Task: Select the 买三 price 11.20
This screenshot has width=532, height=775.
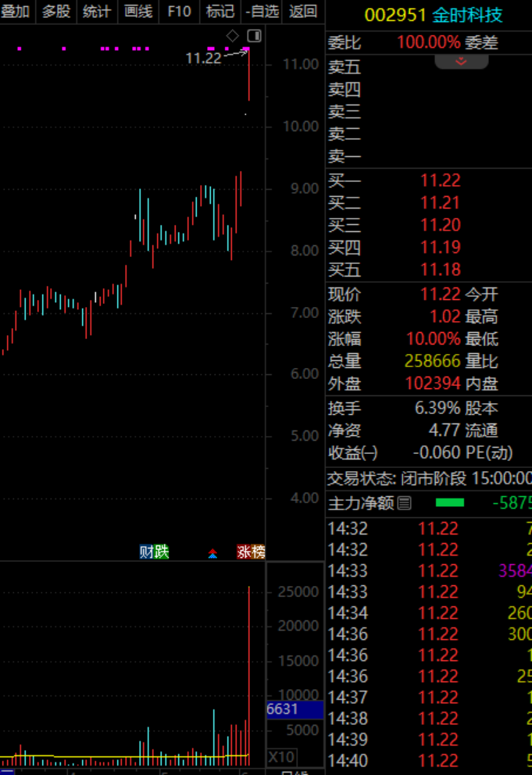Action: (440, 225)
